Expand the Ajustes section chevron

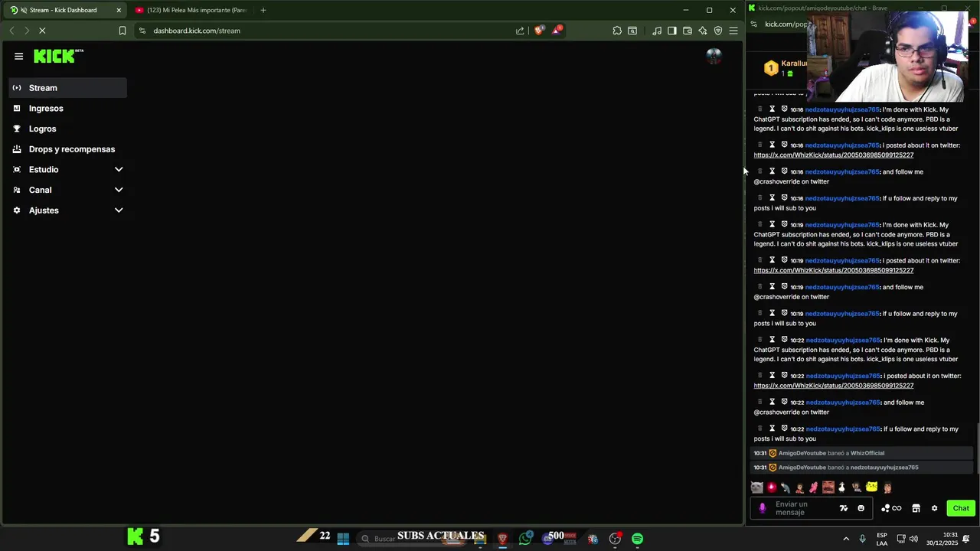pyautogui.click(x=119, y=210)
